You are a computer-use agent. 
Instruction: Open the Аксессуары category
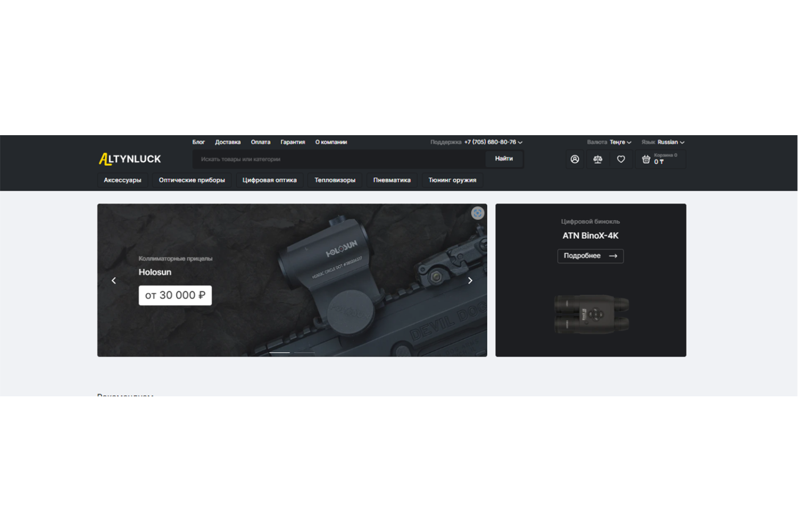point(122,180)
